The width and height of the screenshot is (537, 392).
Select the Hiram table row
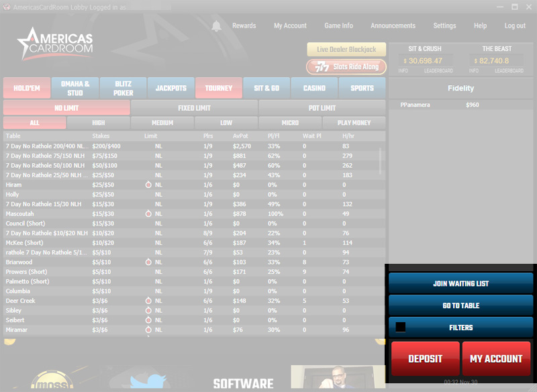[194, 185]
